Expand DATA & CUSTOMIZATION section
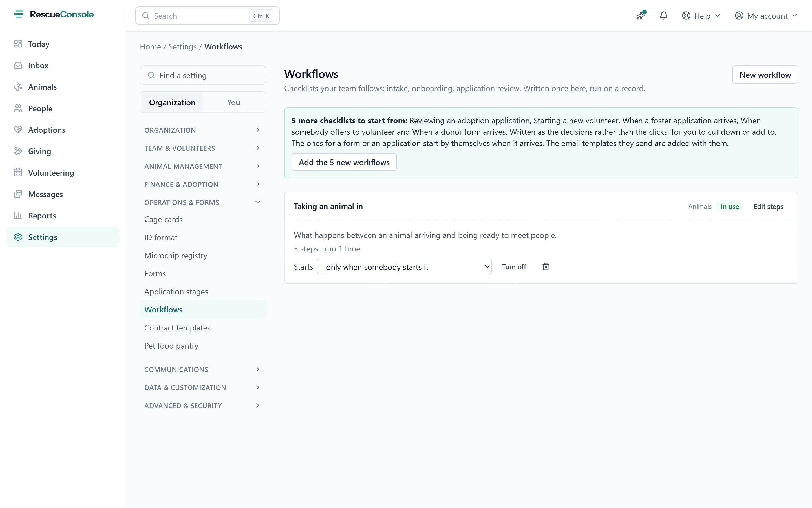 pyautogui.click(x=203, y=387)
